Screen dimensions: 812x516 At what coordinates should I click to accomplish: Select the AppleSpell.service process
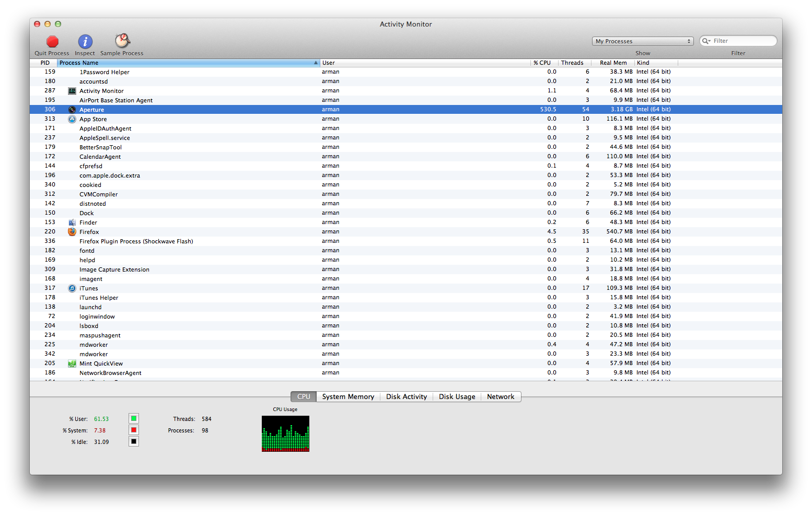tap(406, 138)
